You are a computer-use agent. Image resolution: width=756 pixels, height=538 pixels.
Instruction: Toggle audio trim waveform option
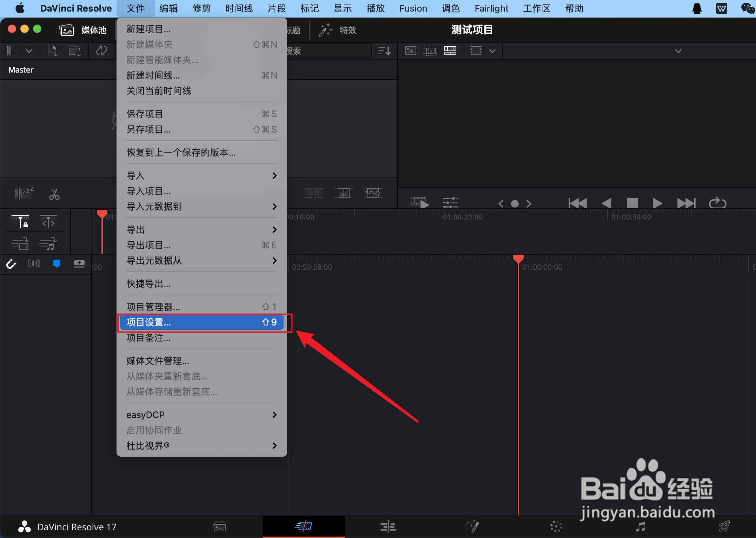tap(34, 263)
